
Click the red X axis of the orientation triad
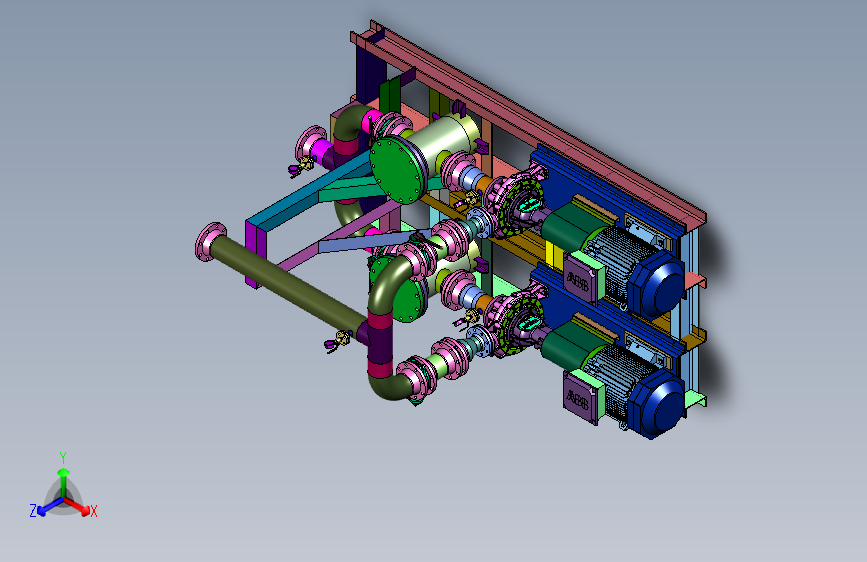(x=78, y=506)
